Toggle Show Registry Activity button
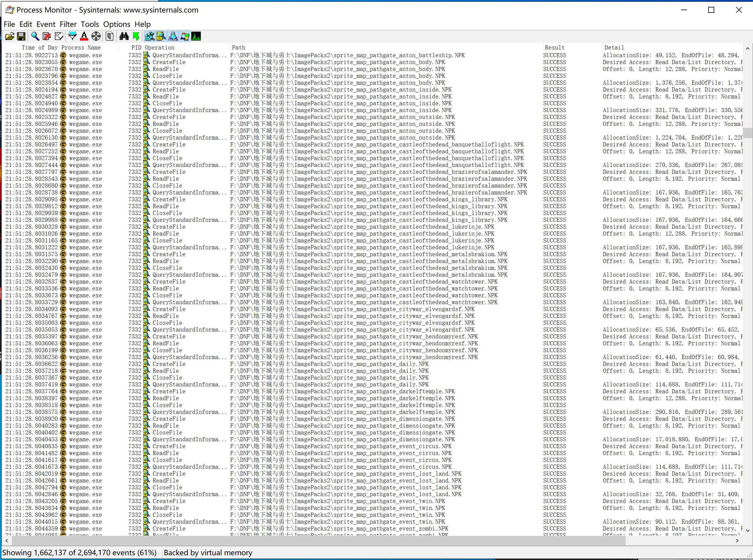 (149, 36)
